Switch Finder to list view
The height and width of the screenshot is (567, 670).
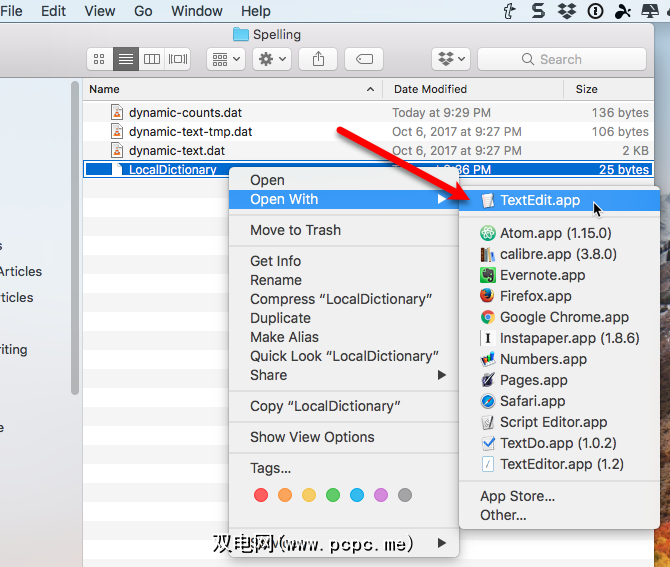coord(126,59)
